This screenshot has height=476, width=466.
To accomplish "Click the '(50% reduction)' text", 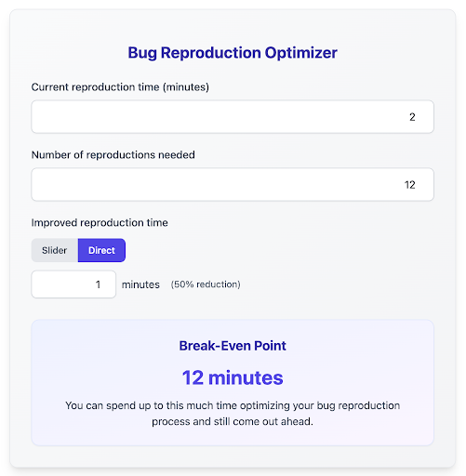I will point(206,284).
